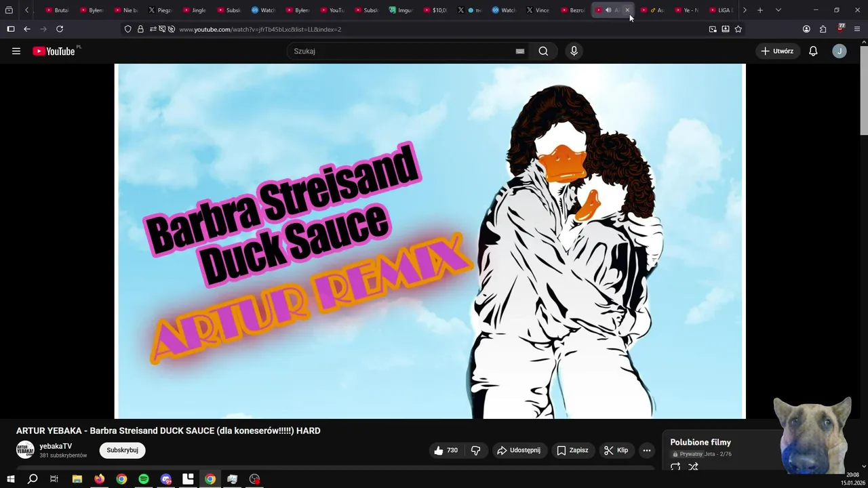Open Firefox from the taskbar
The height and width of the screenshot is (488, 868).
(x=100, y=479)
